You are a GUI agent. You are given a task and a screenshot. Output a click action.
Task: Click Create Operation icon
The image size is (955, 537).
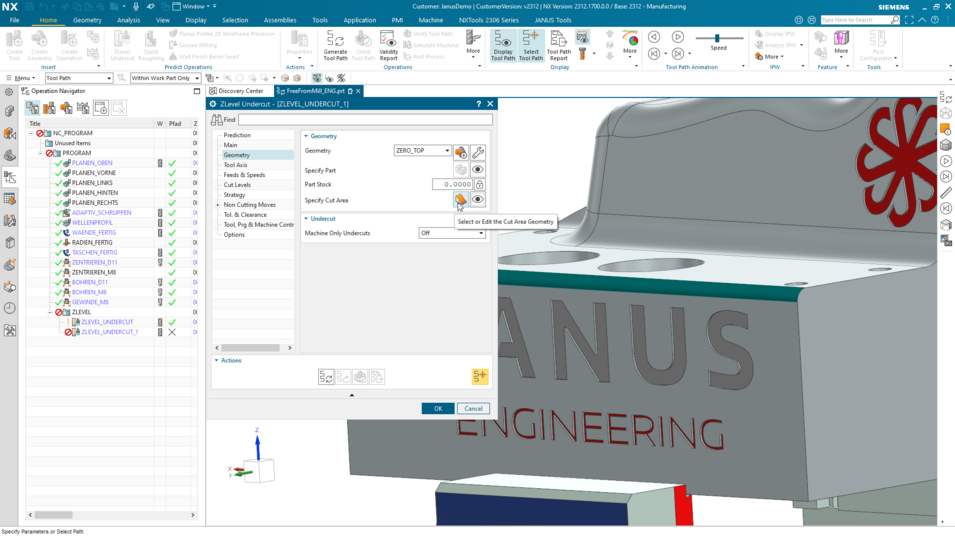(69, 46)
